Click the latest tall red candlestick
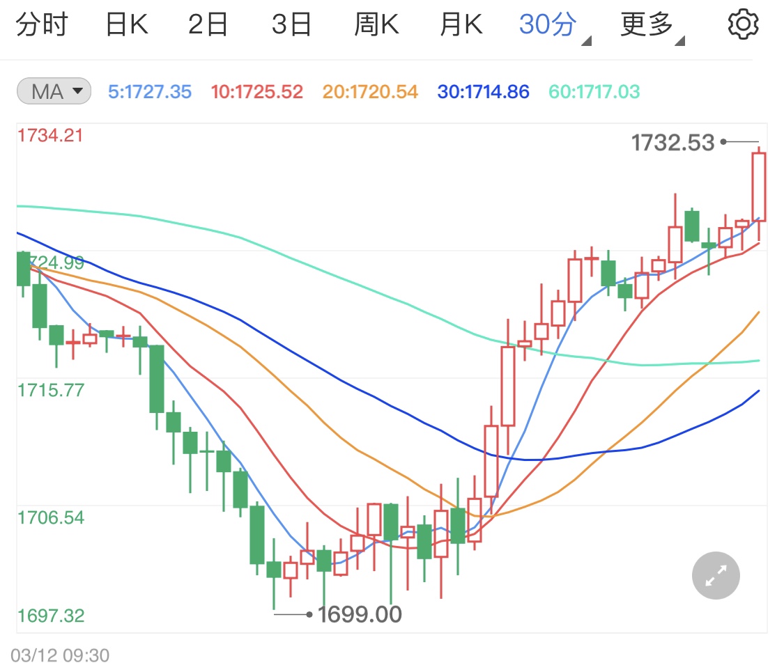The image size is (784, 672). (758, 187)
